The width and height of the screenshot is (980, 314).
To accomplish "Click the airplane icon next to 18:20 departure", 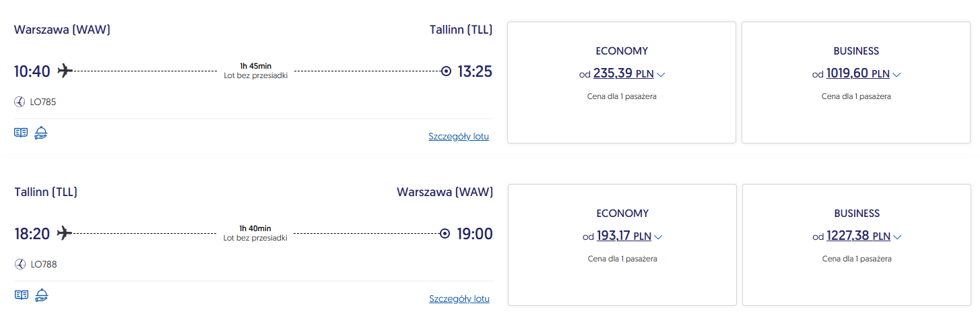I will 65,233.
